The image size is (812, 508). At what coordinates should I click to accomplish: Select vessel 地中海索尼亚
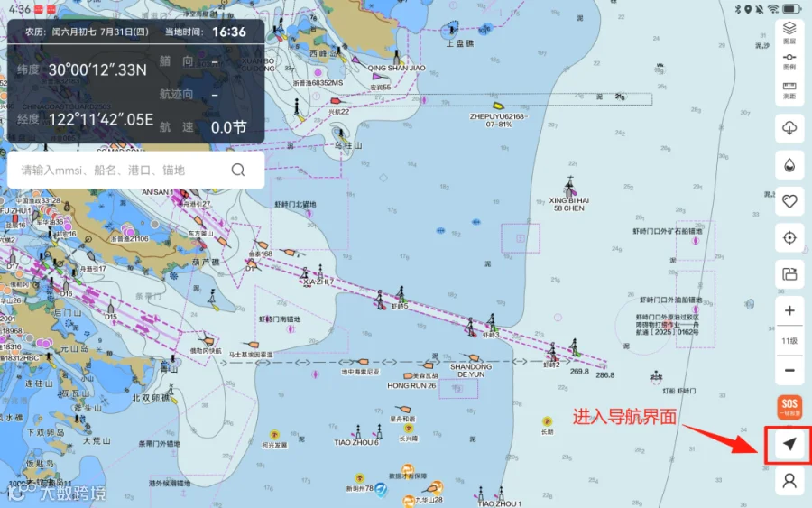click(362, 362)
